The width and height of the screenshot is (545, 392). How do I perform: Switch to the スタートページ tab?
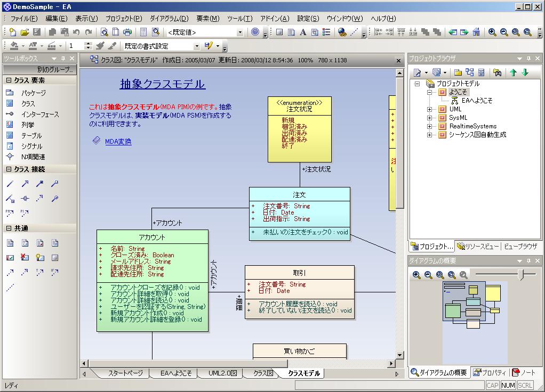coord(125,373)
